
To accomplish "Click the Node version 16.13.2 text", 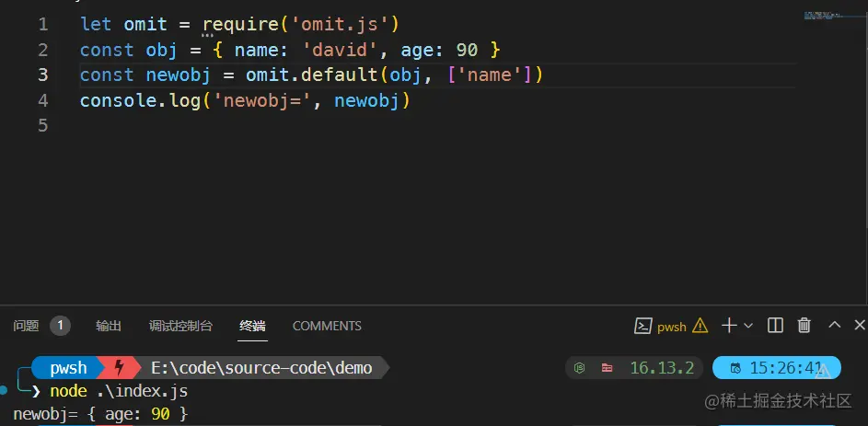I will 662,367.
